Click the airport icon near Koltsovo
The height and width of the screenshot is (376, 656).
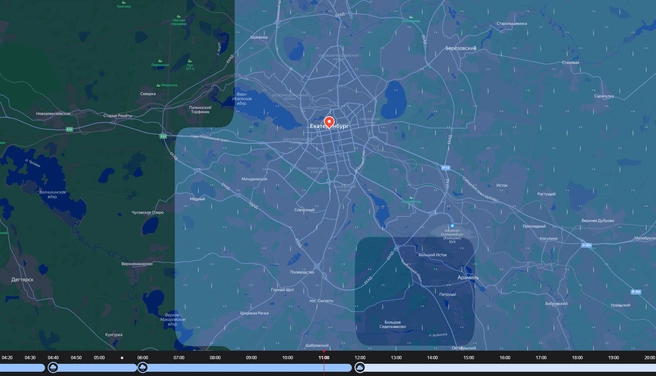[452, 226]
